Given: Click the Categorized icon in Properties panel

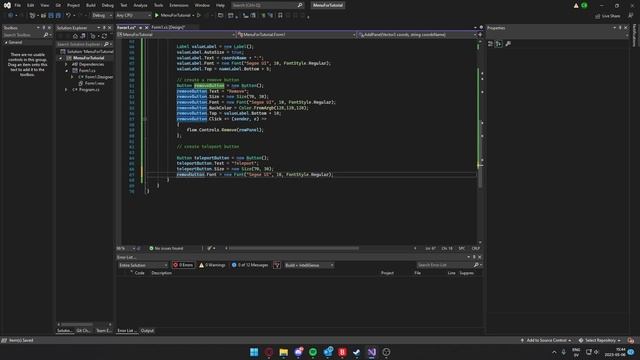Looking at the screenshot, I should pyautogui.click(x=491, y=44).
